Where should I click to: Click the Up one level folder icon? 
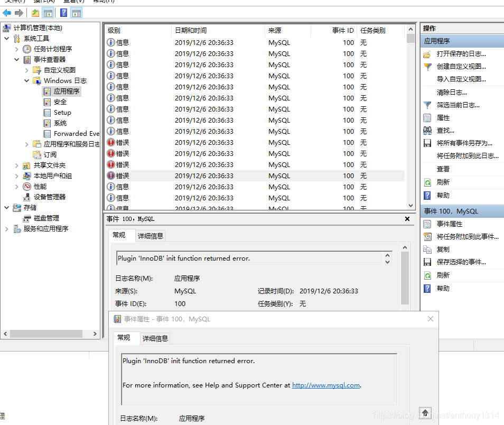(35, 13)
